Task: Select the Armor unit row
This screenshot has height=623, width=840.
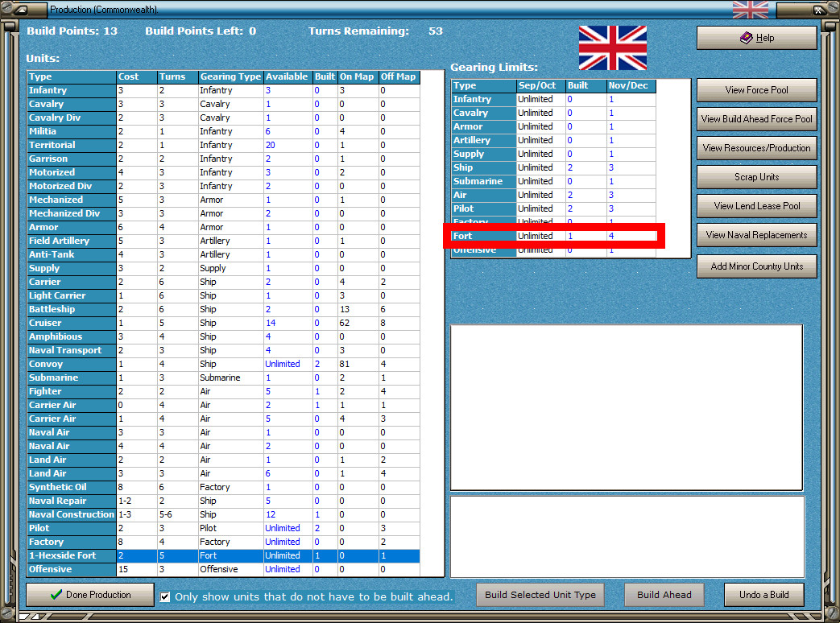Action: tap(223, 227)
